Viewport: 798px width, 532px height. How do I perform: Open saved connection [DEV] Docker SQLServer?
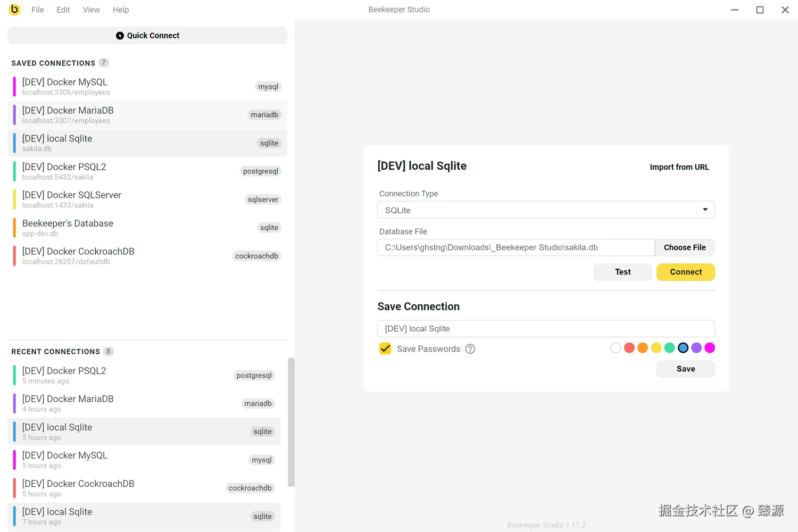coord(147,199)
